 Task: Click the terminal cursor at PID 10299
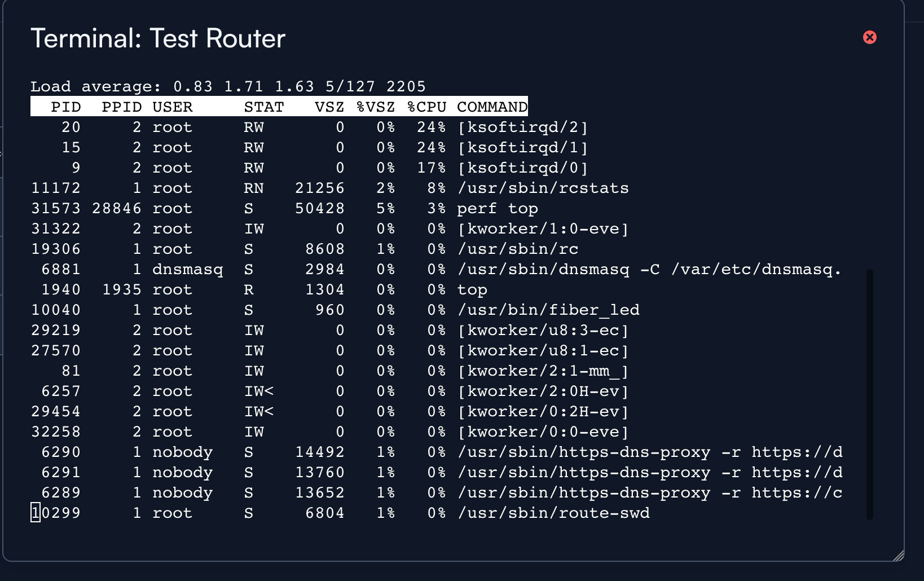point(36,513)
